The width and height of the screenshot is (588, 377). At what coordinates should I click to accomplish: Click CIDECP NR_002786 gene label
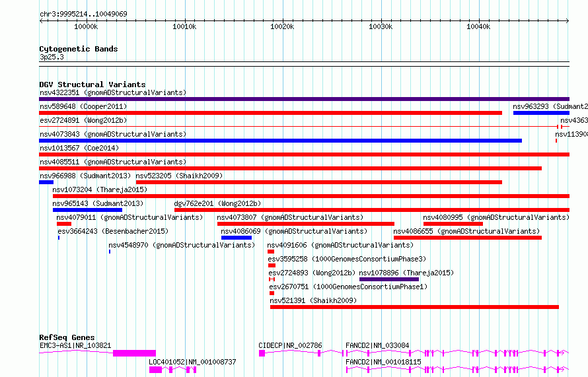point(290,345)
